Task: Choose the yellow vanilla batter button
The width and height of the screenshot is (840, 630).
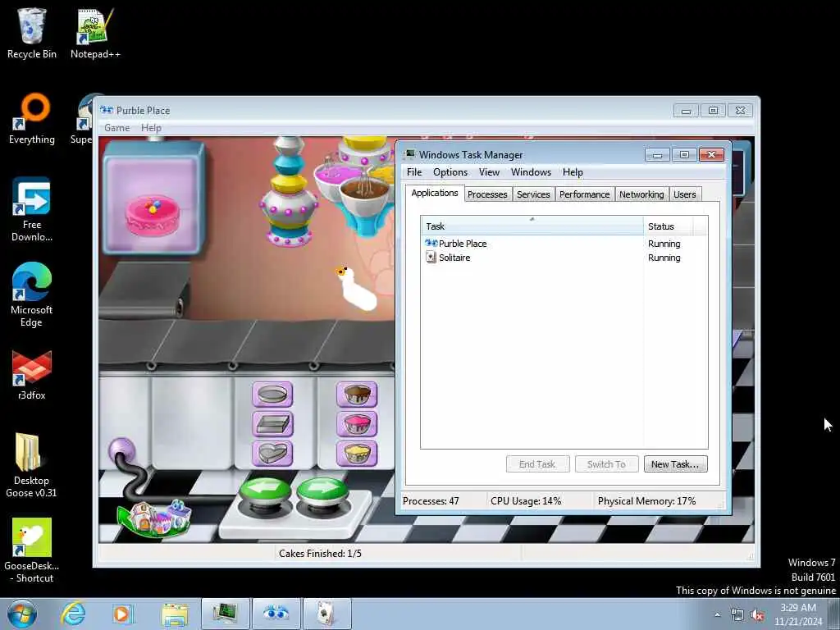Action: (x=357, y=454)
